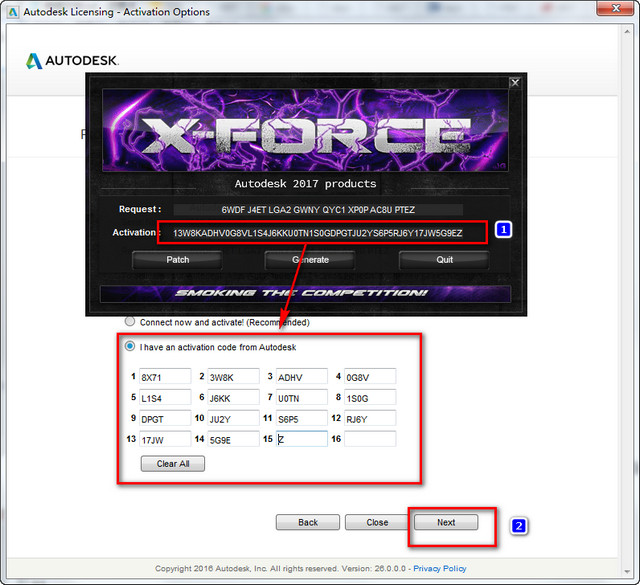
Task: Click activation code field 13 containing 17JW
Action: pyautogui.click(x=165, y=439)
